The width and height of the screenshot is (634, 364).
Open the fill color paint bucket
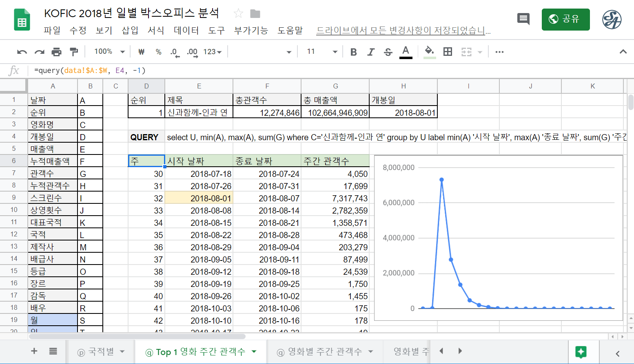coord(429,52)
